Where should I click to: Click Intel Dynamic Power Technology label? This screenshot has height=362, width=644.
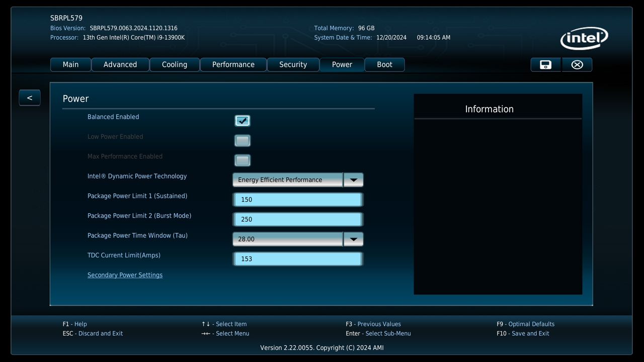pos(137,176)
